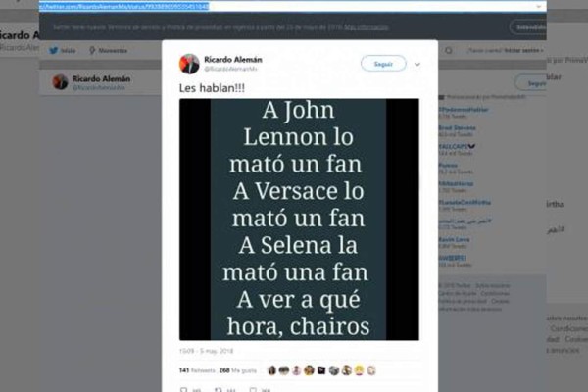Click first liker avatar in likes row
The width and height of the screenshot is (588, 392).
click(271, 370)
